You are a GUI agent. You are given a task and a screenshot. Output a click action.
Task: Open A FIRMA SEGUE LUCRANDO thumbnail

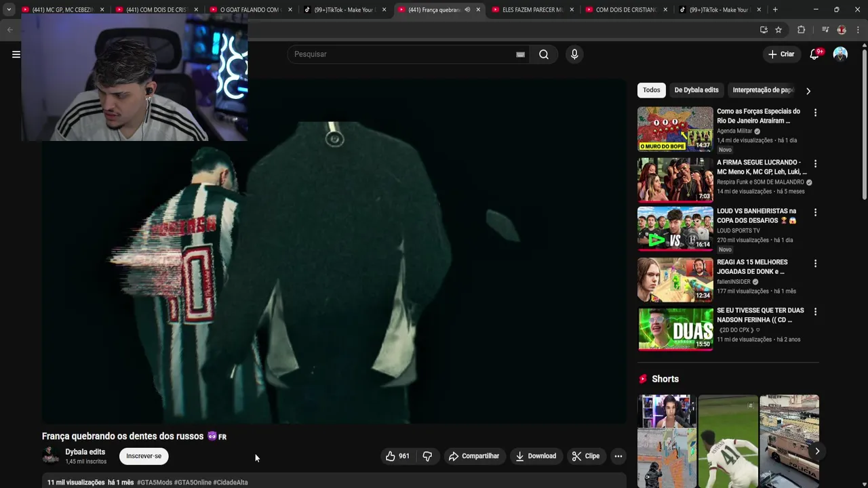pos(675,180)
